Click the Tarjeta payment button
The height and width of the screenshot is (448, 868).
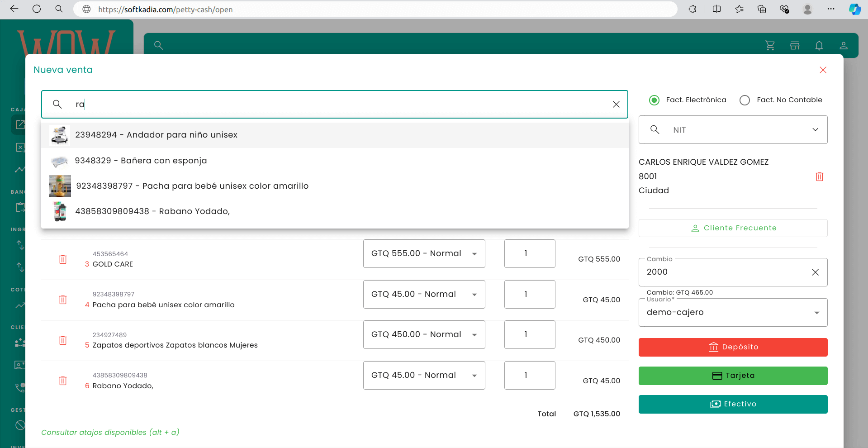point(733,376)
